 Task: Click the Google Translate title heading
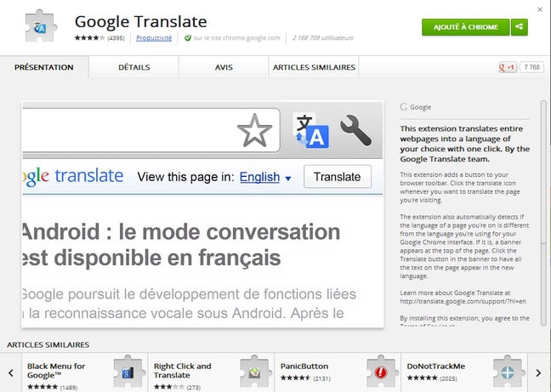140,21
